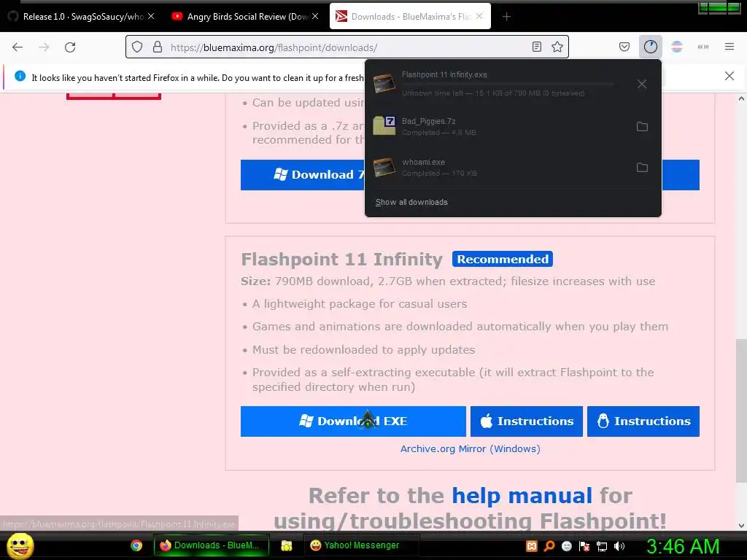Show whoami.exe in folder
The height and width of the screenshot is (560, 747).
click(642, 168)
